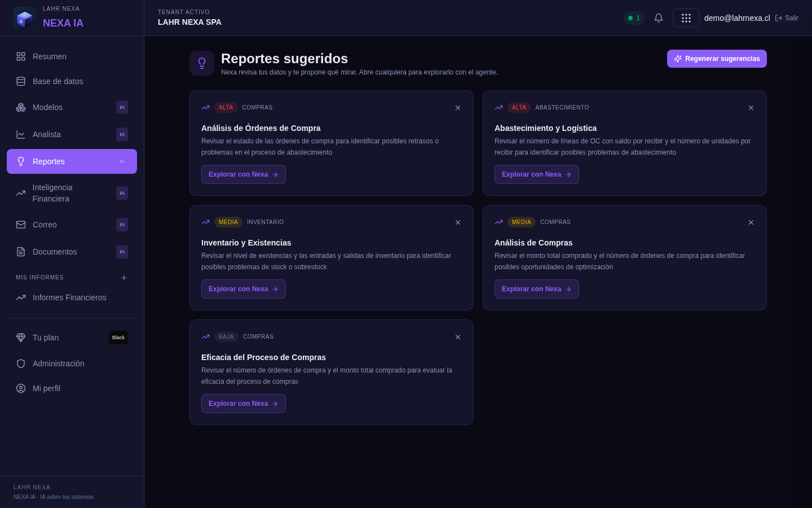Click the Documentos file icon
This screenshot has width=812, height=508.
[21, 252]
